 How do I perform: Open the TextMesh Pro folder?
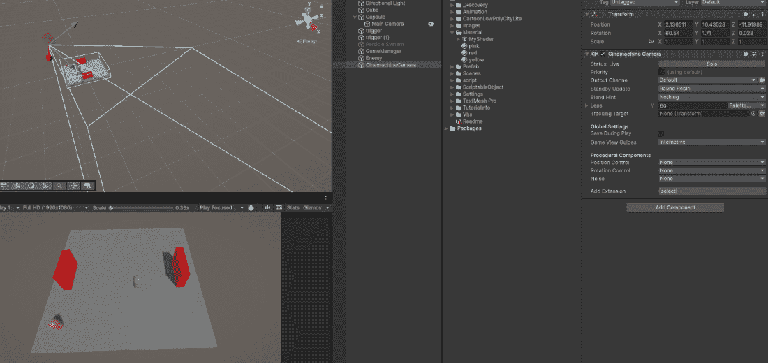tap(480, 101)
